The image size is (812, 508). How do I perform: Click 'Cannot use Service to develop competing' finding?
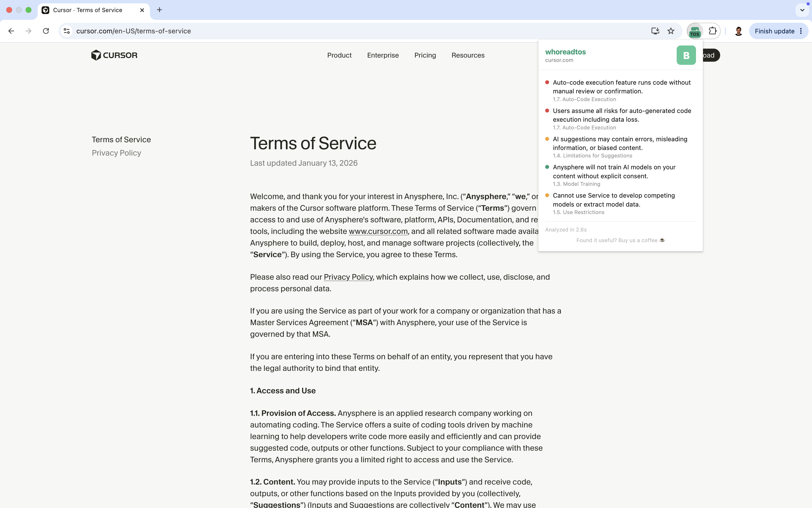point(614,200)
